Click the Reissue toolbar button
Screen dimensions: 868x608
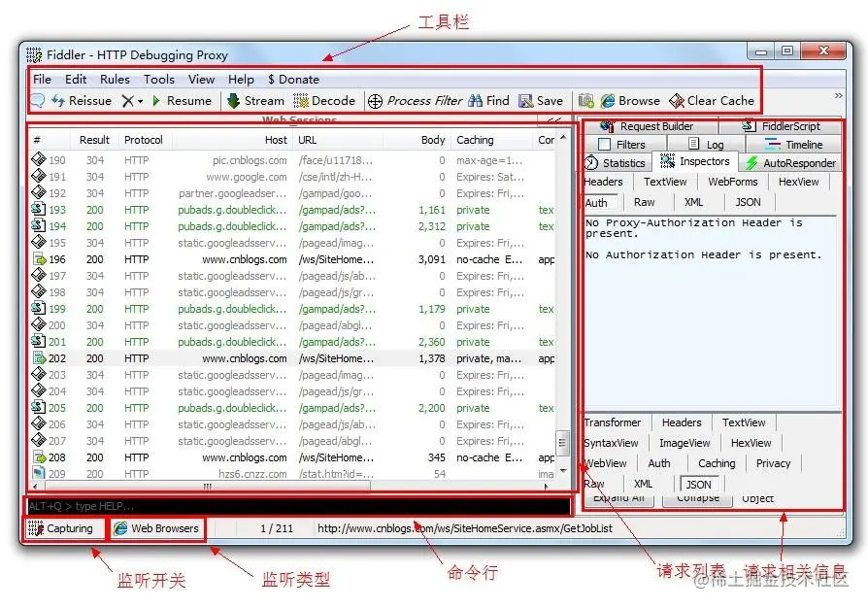[x=82, y=101]
